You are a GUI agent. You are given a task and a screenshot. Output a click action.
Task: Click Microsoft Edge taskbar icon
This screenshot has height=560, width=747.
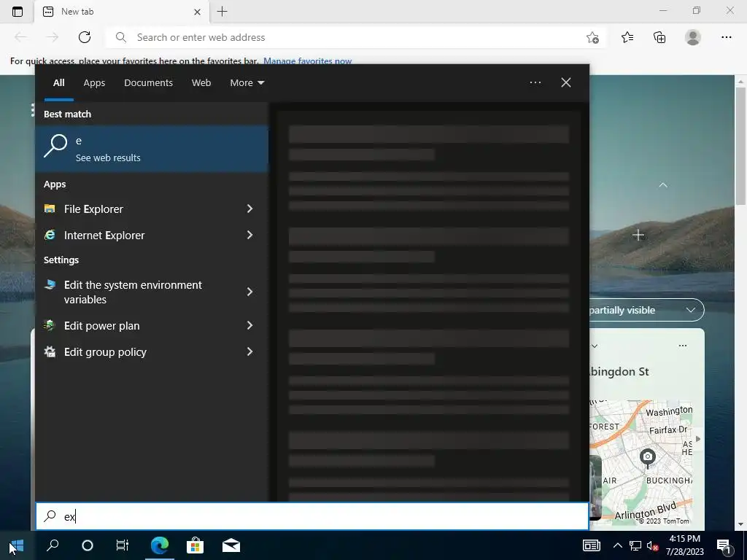click(x=160, y=545)
